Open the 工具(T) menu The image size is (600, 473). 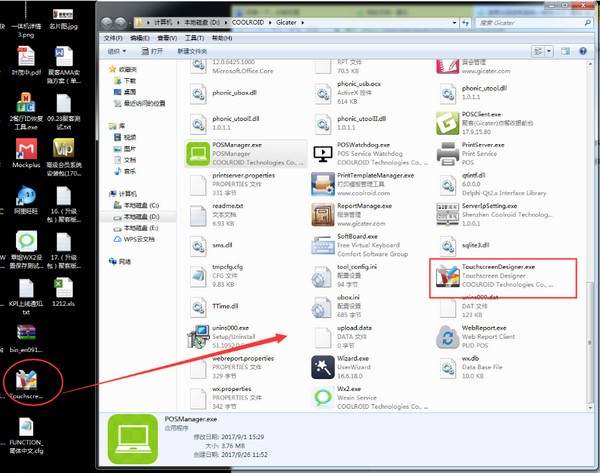[x=194, y=38]
